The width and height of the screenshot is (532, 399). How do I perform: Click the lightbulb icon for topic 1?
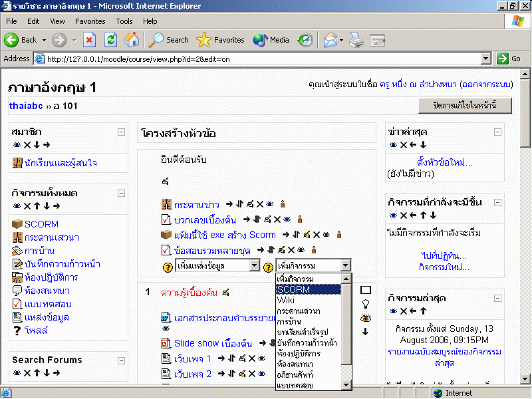tap(365, 304)
